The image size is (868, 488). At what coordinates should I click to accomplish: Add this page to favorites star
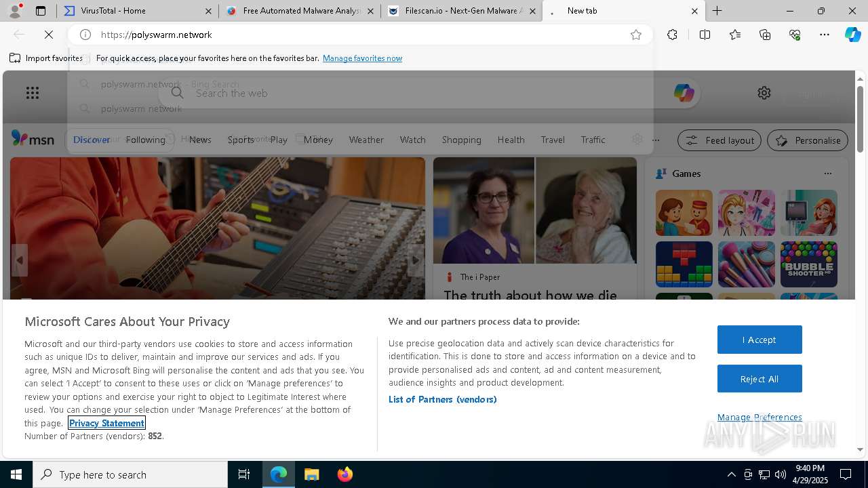636,35
